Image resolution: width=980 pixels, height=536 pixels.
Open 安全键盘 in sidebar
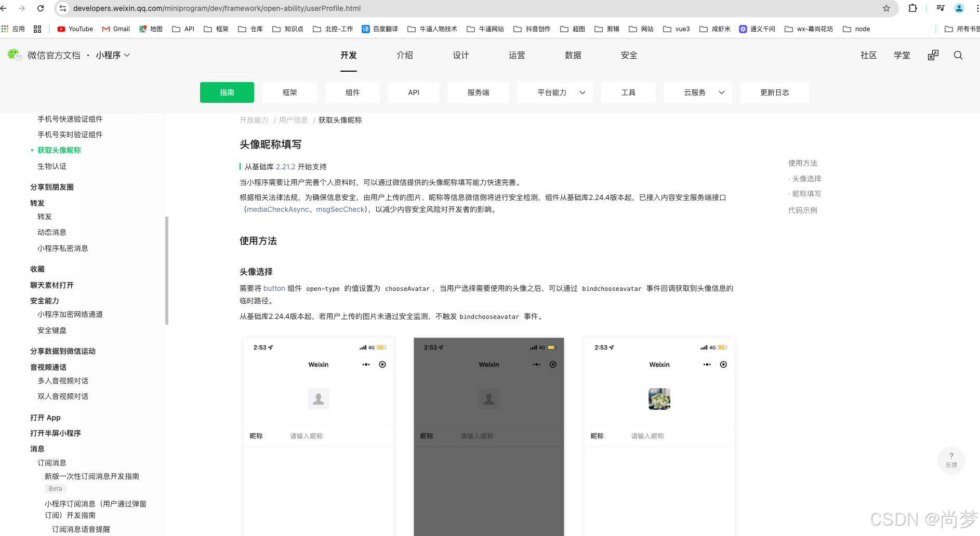click(x=52, y=330)
